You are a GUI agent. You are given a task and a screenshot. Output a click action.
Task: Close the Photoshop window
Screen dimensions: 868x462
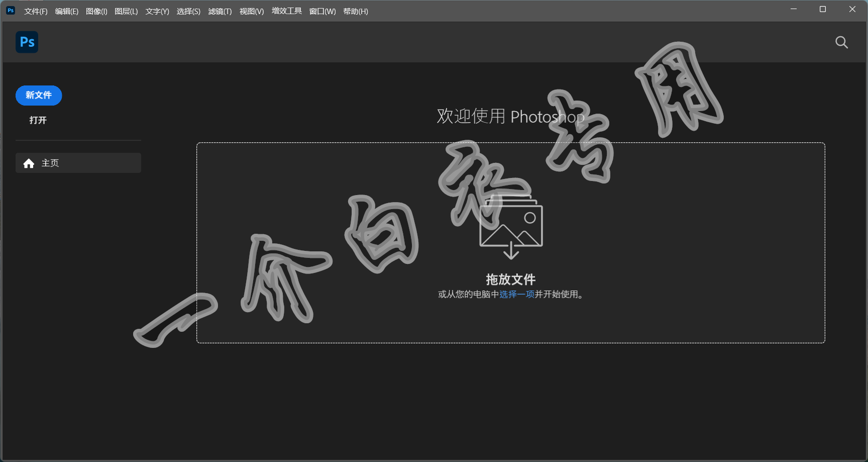852,9
